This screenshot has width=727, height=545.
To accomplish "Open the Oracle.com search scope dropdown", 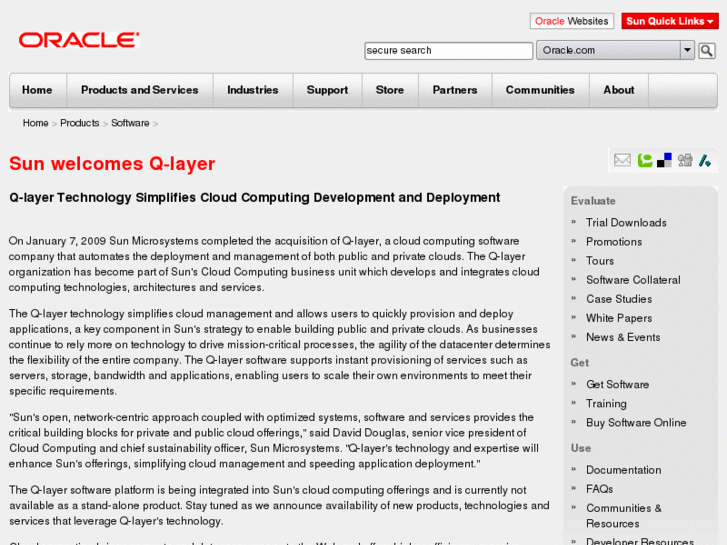I will coord(615,50).
